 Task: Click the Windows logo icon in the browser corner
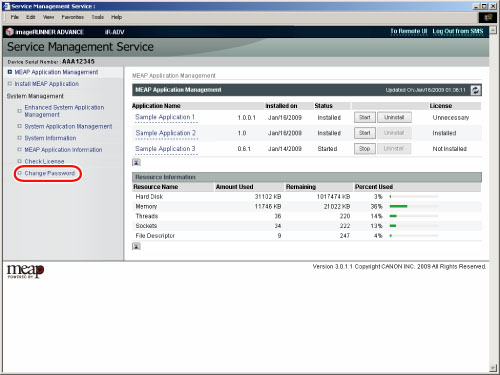coord(487,17)
